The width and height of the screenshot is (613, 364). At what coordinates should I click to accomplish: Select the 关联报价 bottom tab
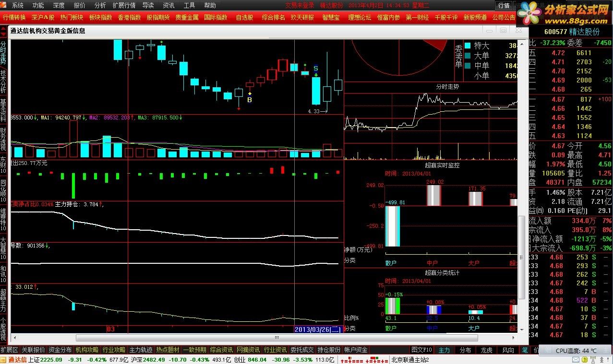click(x=34, y=350)
